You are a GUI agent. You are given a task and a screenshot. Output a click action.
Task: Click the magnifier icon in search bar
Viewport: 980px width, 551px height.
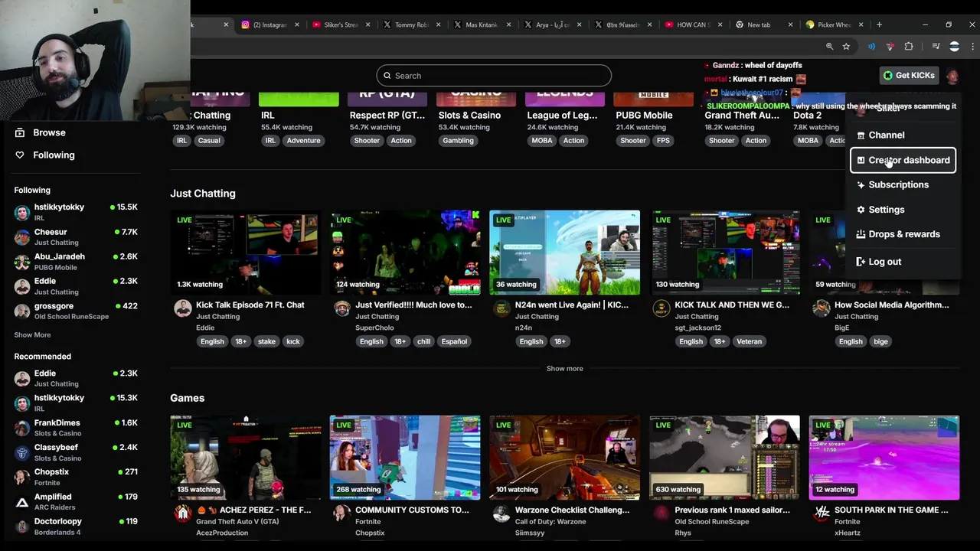pos(387,76)
